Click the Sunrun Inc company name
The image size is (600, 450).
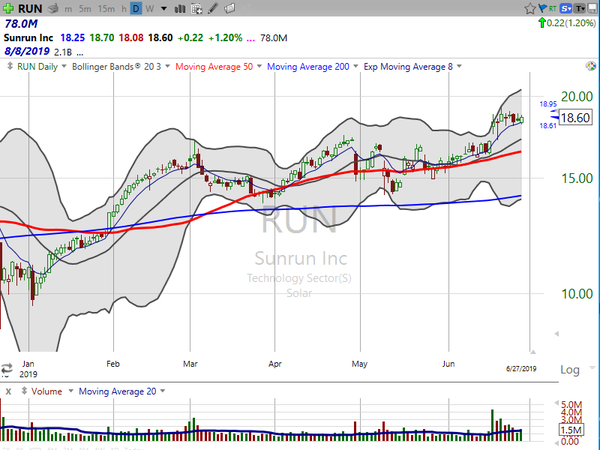coord(28,38)
